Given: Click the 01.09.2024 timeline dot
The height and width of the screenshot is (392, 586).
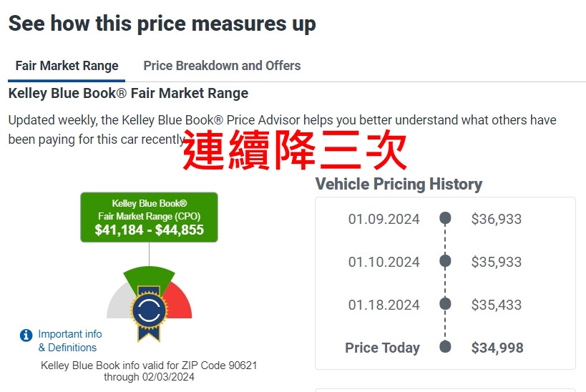Looking at the screenshot, I should click(445, 218).
